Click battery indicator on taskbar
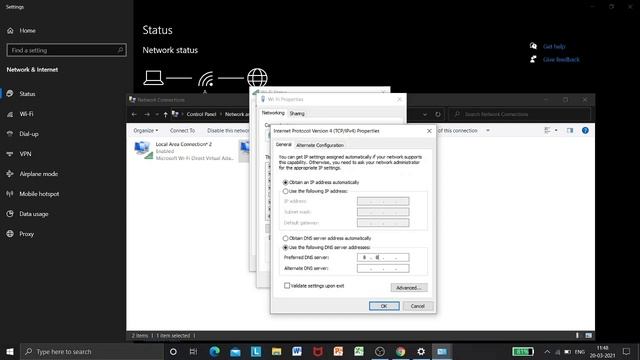The width and height of the screenshot is (640, 360). [523, 351]
